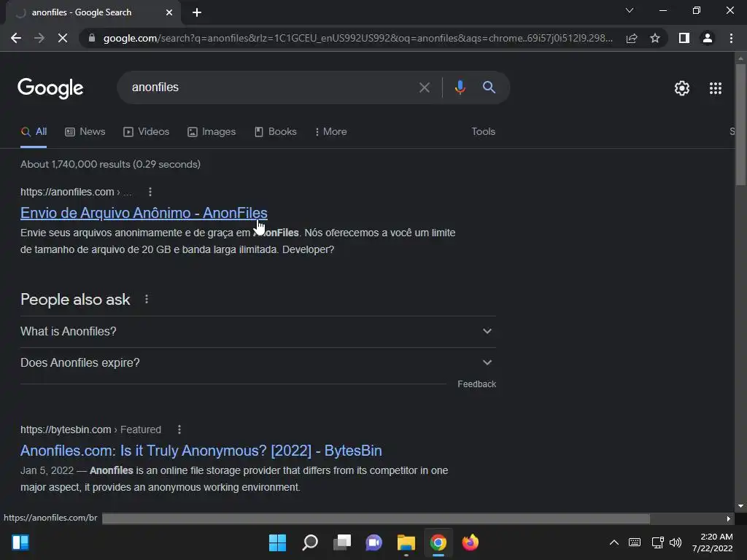Open options for the bytesbin.com result
The image size is (747, 560).
click(x=179, y=430)
